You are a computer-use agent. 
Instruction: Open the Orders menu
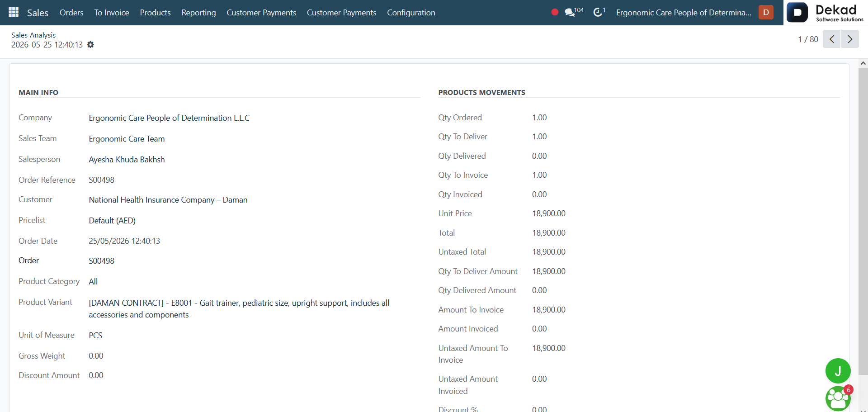coord(71,13)
